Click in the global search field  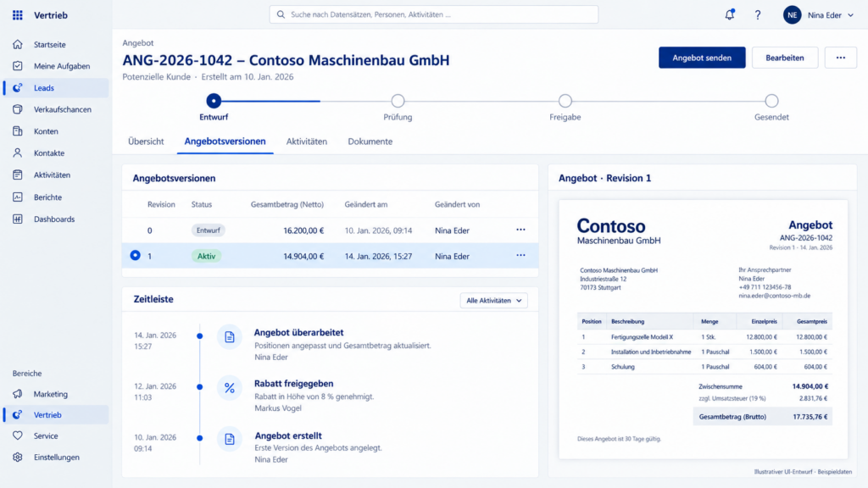point(433,14)
